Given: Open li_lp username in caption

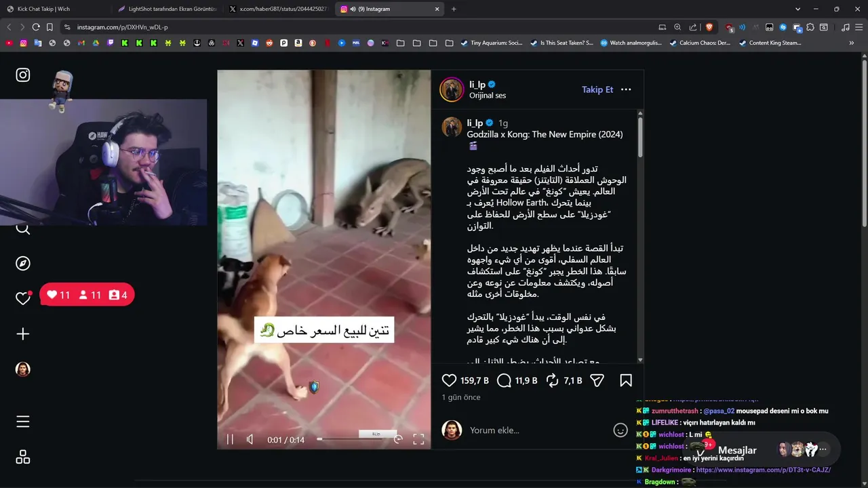Looking at the screenshot, I should (475, 123).
